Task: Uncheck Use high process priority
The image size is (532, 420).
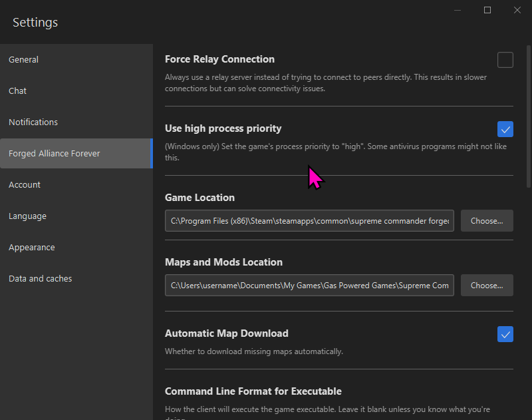Action: pos(505,129)
